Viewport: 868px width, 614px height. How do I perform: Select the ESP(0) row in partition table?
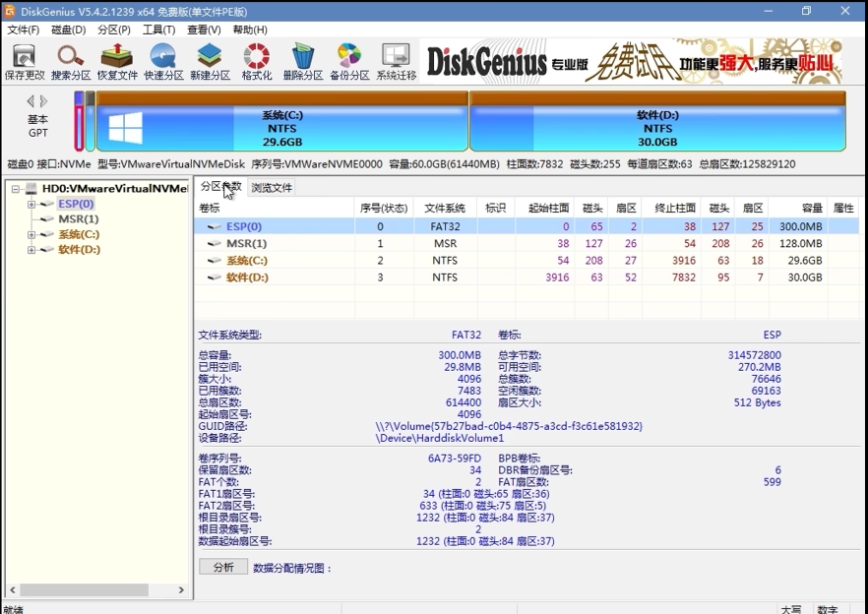526,226
